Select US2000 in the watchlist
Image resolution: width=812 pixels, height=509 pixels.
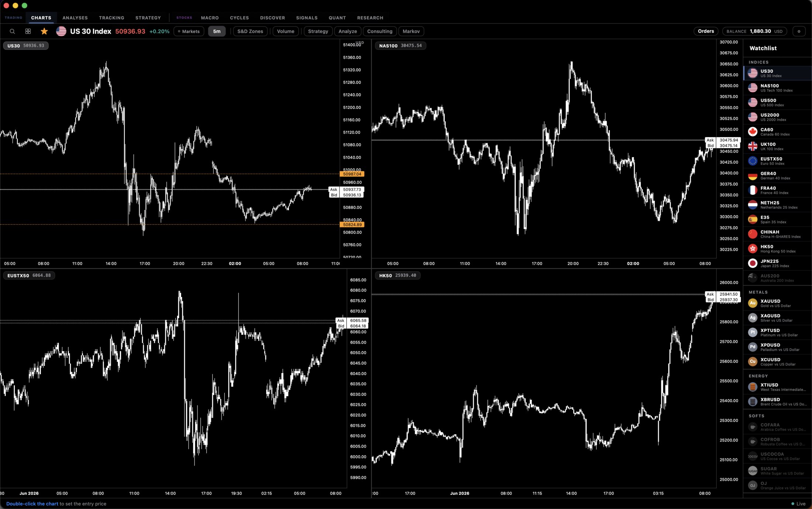(x=777, y=117)
